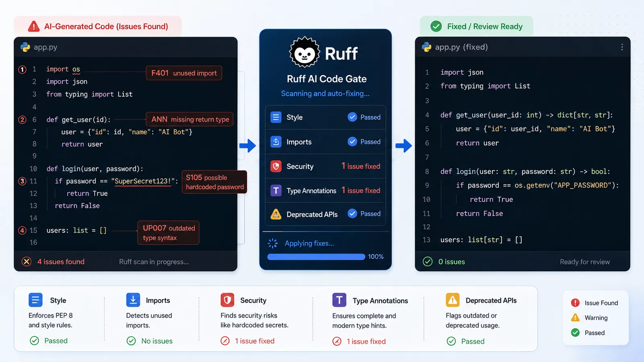Click Deprecated APIs warning icon in gate list
644x362 pixels.
click(276, 214)
